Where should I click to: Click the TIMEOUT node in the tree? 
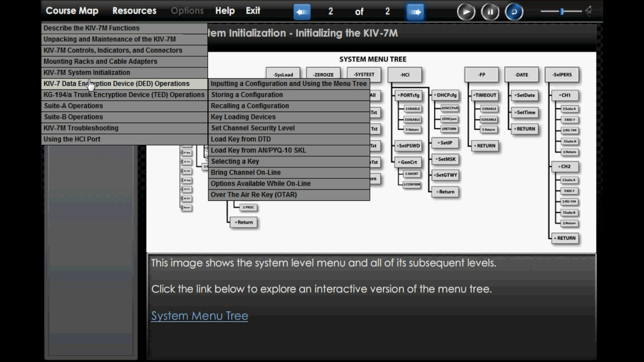[485, 95]
